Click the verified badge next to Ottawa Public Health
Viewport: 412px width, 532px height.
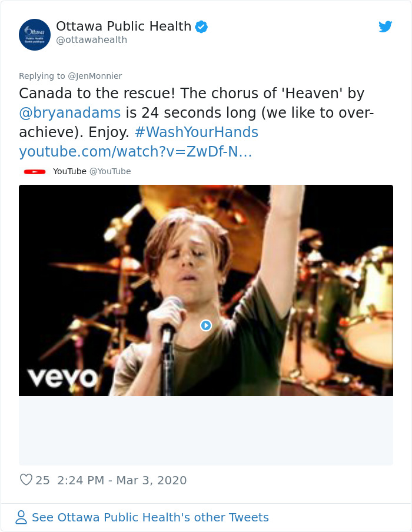(201, 26)
